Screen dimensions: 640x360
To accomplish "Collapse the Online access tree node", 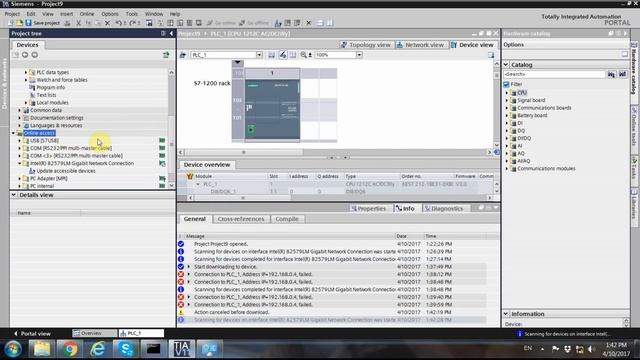I will 13,133.
